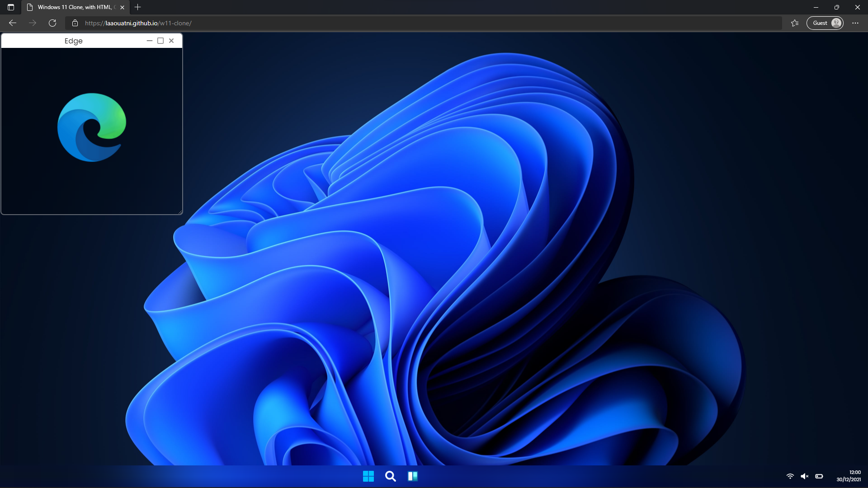This screenshot has width=868, height=488.
Task: Reload the current page
Action: (52, 23)
